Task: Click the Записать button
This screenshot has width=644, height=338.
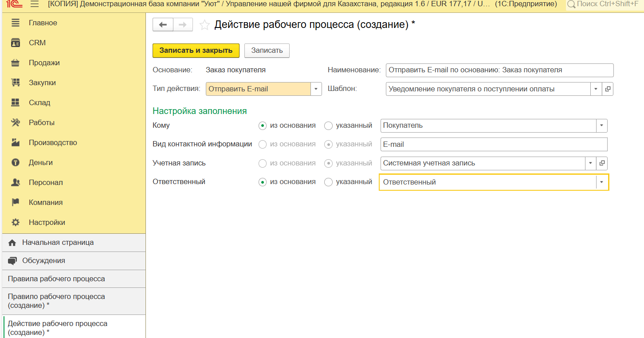Action: coord(267,51)
